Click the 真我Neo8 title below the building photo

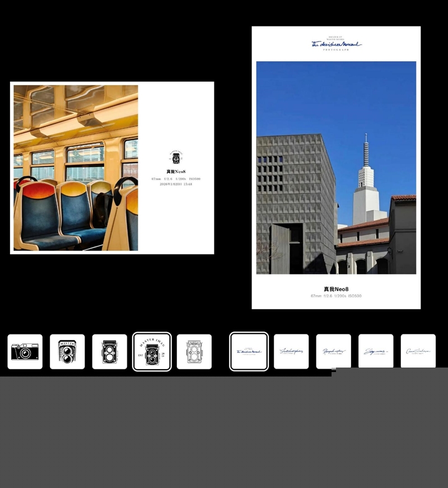(x=336, y=289)
